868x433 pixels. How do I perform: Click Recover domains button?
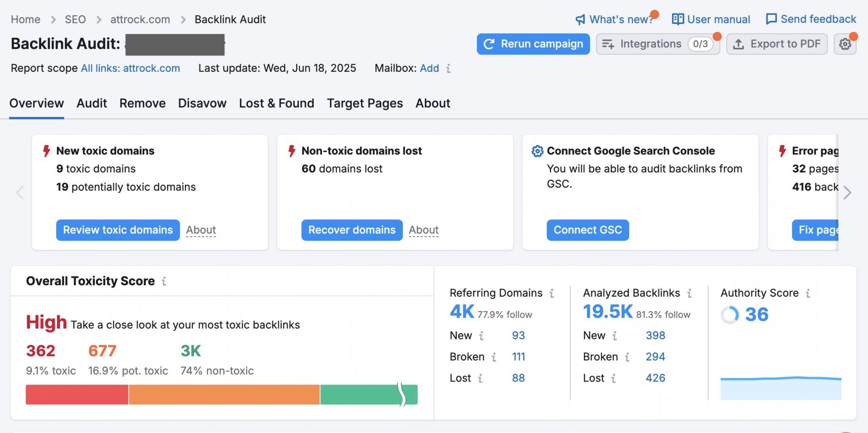352,230
